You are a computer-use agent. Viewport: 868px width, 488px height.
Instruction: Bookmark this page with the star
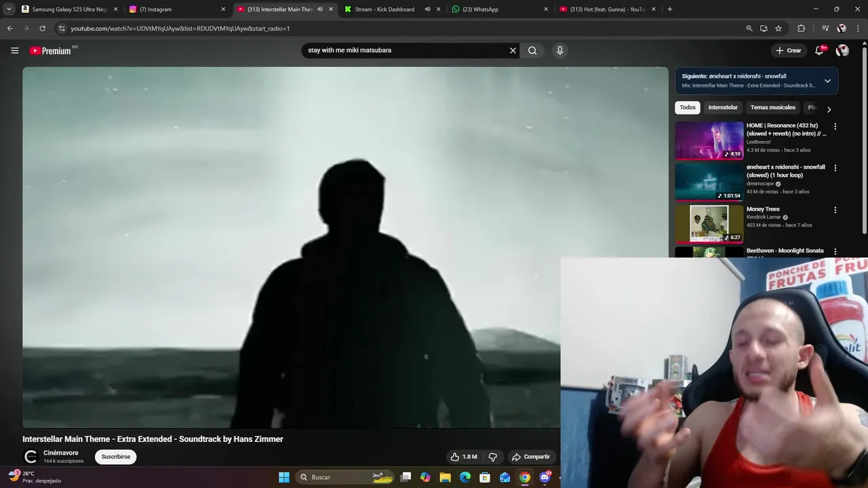[x=778, y=28]
